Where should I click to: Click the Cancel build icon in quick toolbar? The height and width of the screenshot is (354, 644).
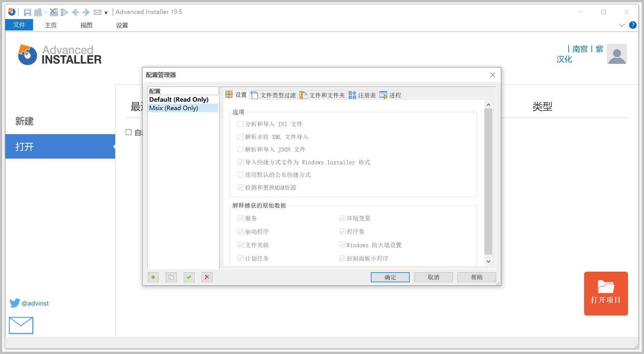[x=54, y=12]
